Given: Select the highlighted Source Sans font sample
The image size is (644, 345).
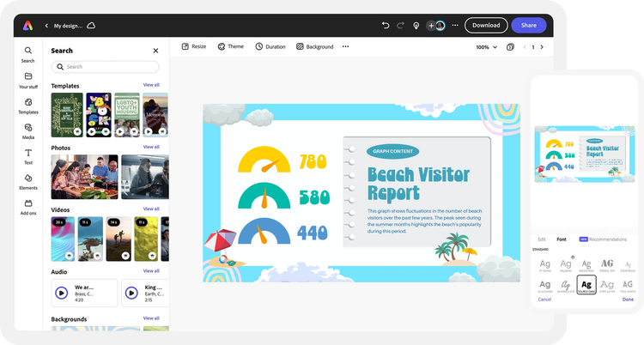Looking at the screenshot, I should (586, 285).
